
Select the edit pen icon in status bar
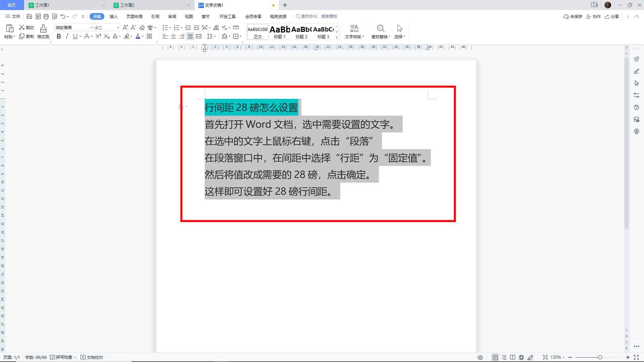[530, 357]
